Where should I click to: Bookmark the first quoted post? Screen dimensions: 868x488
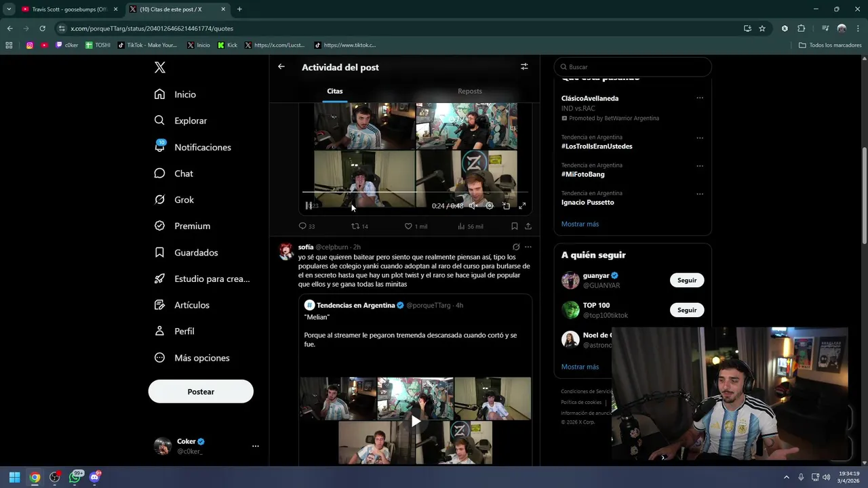[514, 226]
